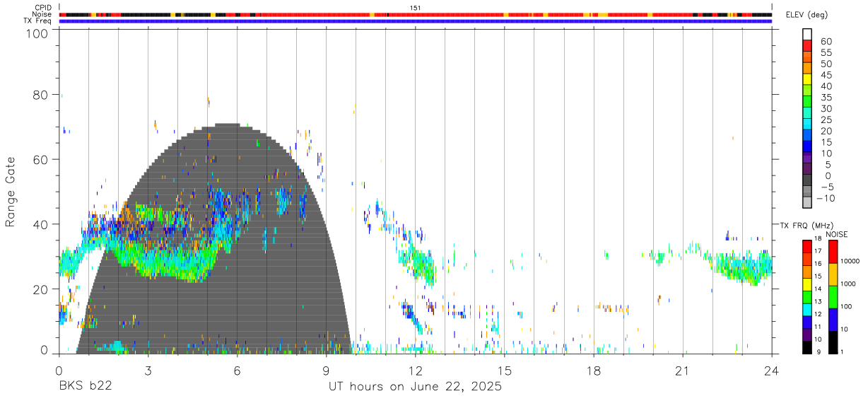Click the yellow swatch in elevation colorbar
Screen dimensions: 868x401
[x=808, y=79]
